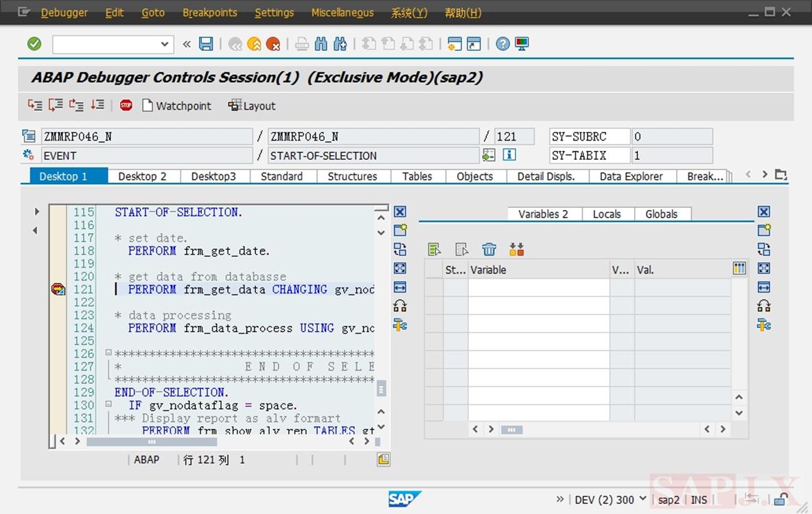Click the variable panel services headset icon
The image size is (812, 514).
(x=764, y=306)
